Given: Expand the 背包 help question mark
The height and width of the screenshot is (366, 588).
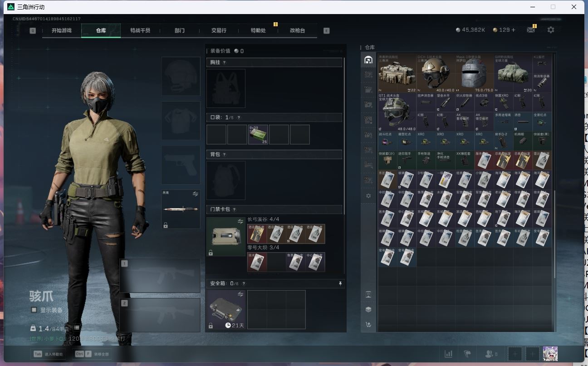Looking at the screenshot, I should 224,155.
